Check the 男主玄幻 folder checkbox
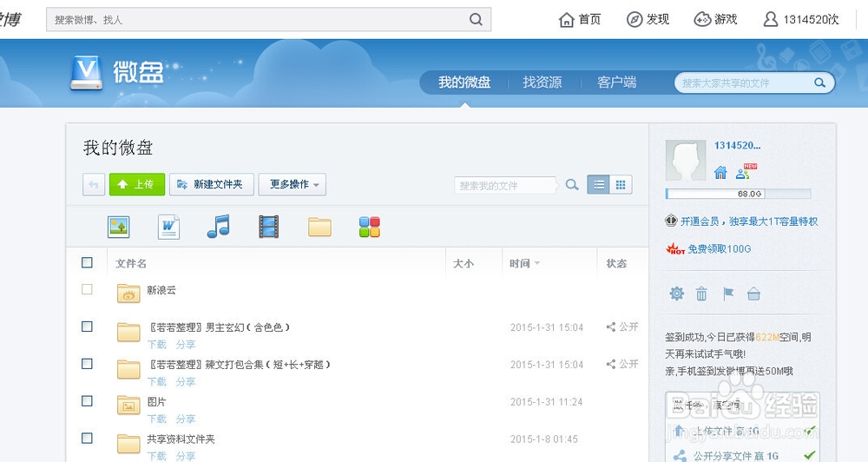 [x=87, y=327]
